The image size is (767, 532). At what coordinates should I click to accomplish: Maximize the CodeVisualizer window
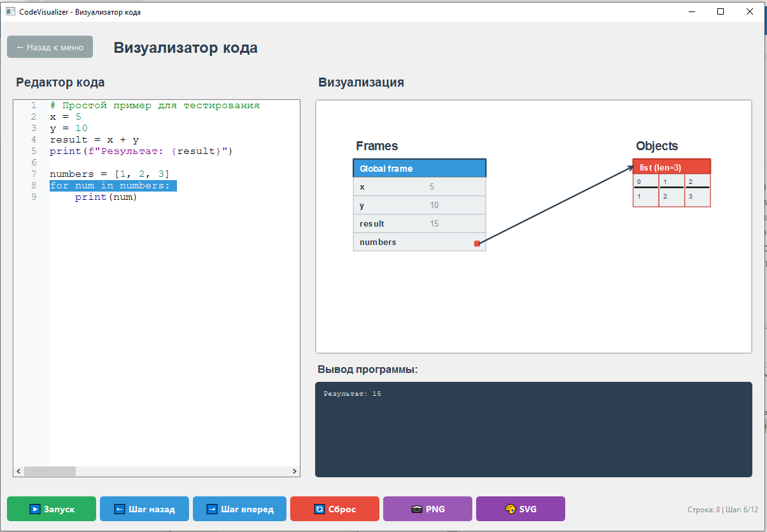(x=721, y=11)
